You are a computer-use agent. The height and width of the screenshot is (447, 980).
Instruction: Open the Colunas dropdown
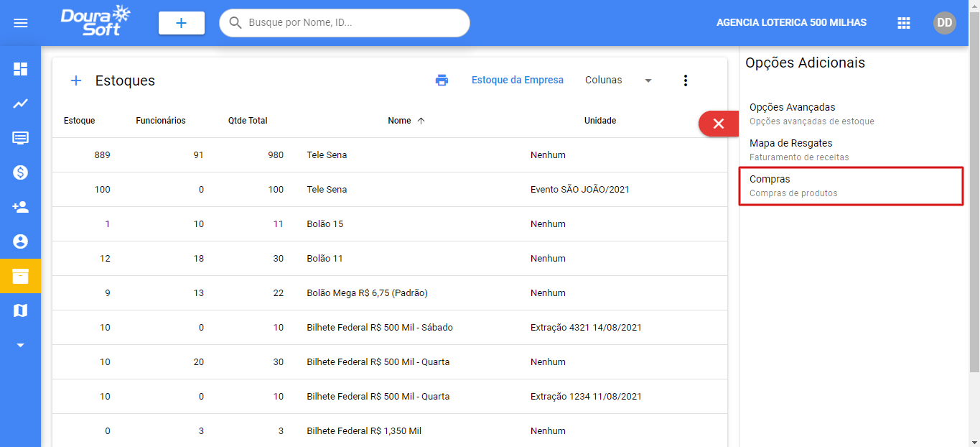[x=618, y=80]
